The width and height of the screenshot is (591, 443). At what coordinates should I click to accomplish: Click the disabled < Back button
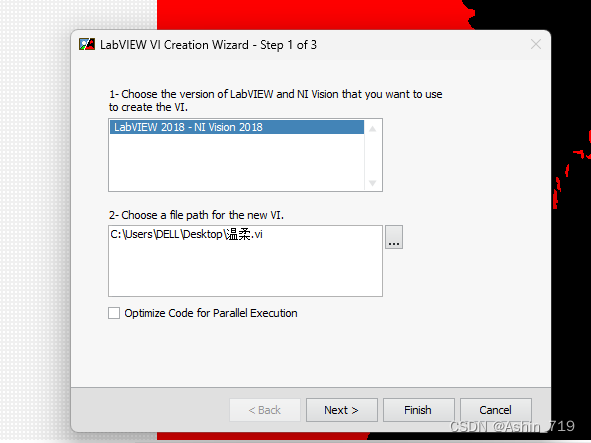tap(265, 410)
